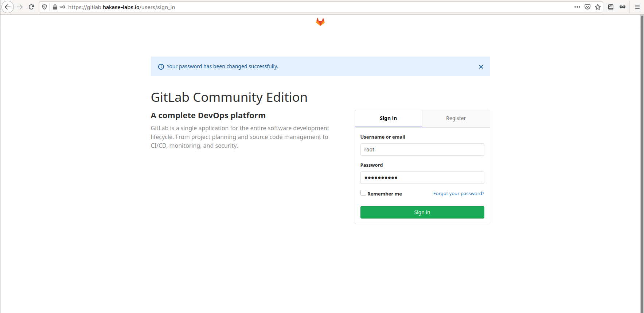Save the page to Pocket
Screen dimensions: 644x313
pyautogui.click(x=588, y=7)
